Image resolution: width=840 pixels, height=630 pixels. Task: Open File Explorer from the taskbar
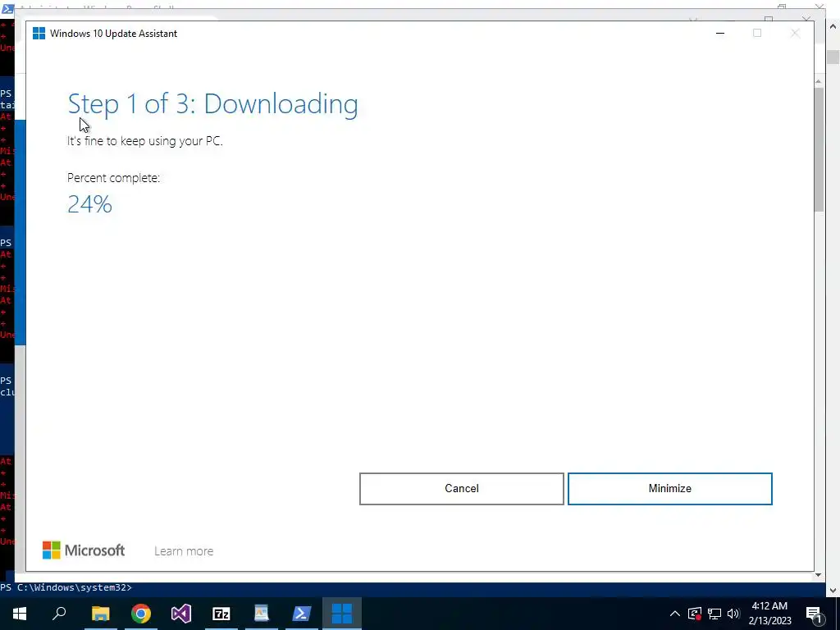(100, 614)
